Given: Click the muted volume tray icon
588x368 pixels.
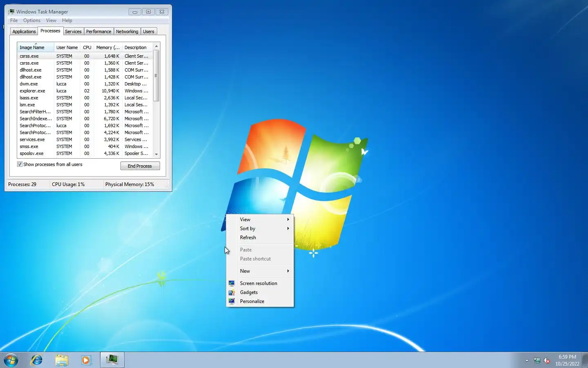Looking at the screenshot, I should pos(547,360).
